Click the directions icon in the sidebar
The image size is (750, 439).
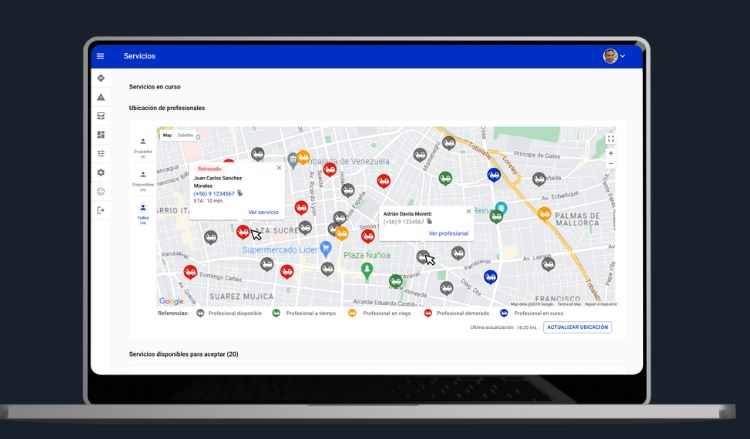(x=100, y=77)
